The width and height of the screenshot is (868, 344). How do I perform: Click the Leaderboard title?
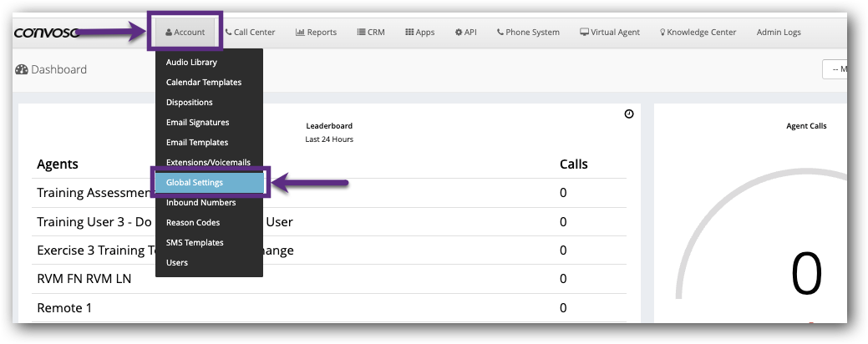pyautogui.click(x=329, y=126)
